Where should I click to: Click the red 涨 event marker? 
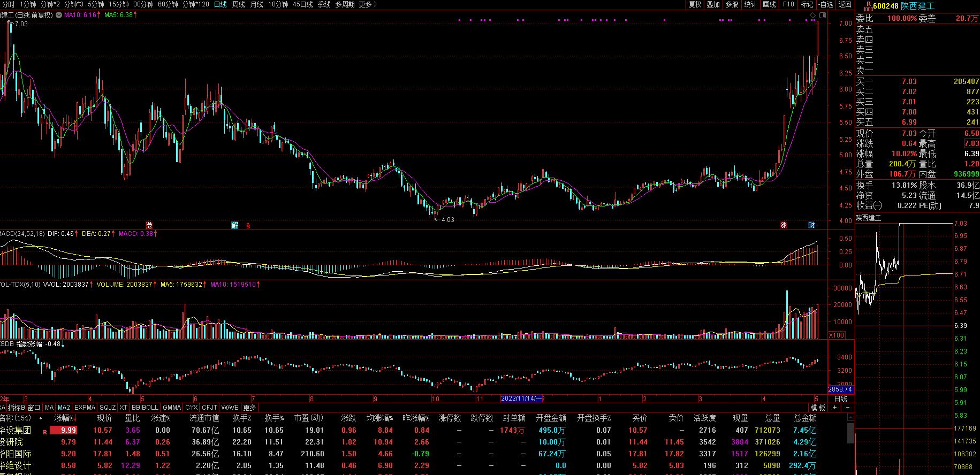coord(784,225)
